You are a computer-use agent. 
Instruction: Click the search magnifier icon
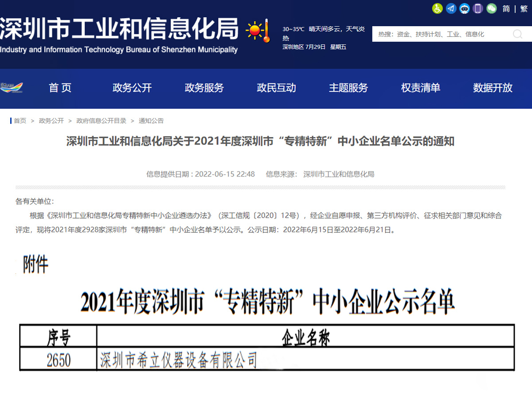(x=517, y=34)
